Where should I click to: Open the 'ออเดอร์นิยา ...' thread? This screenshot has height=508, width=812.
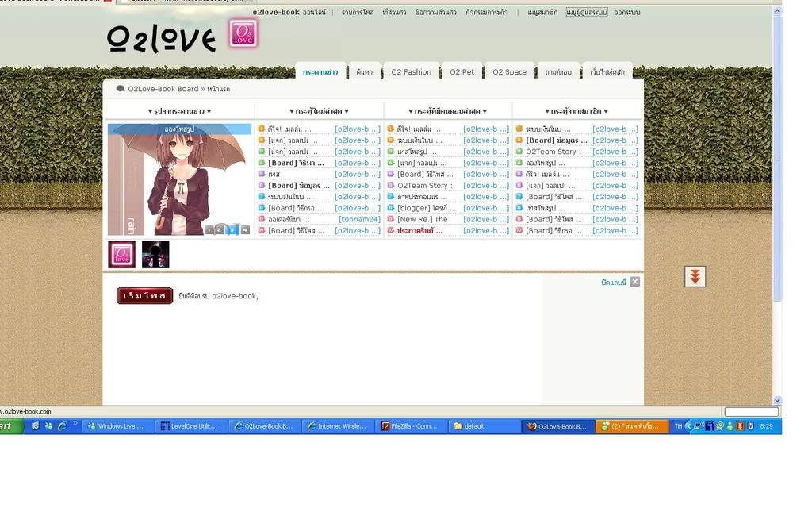[x=289, y=220]
